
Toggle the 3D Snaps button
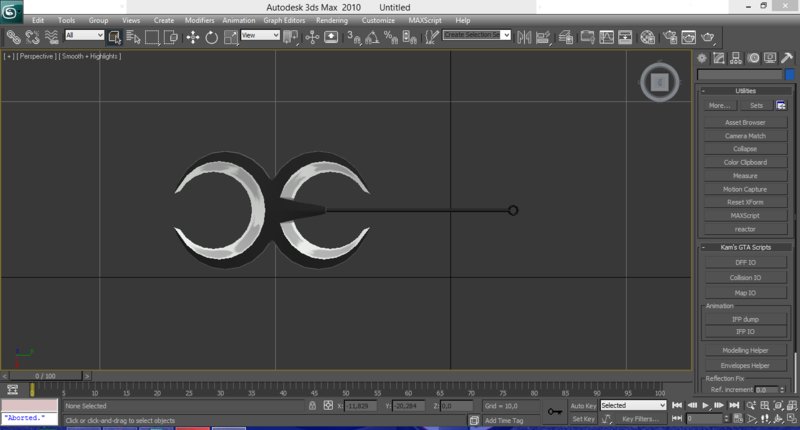(x=354, y=37)
